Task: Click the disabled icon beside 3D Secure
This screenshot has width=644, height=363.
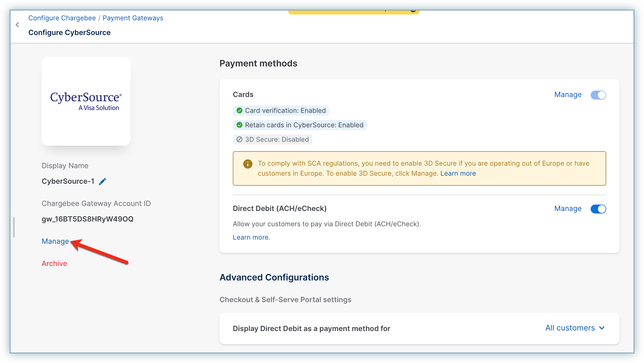Action: point(239,140)
